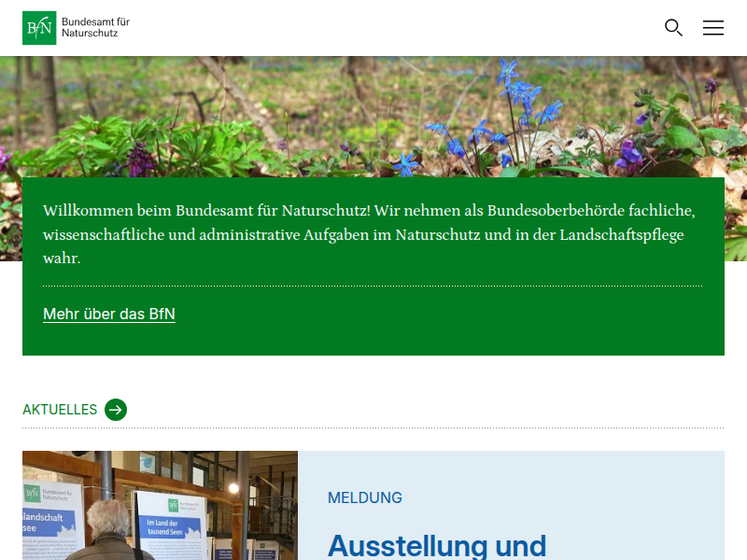Open the AKTUELLES section heading

pyautogui.click(x=60, y=410)
